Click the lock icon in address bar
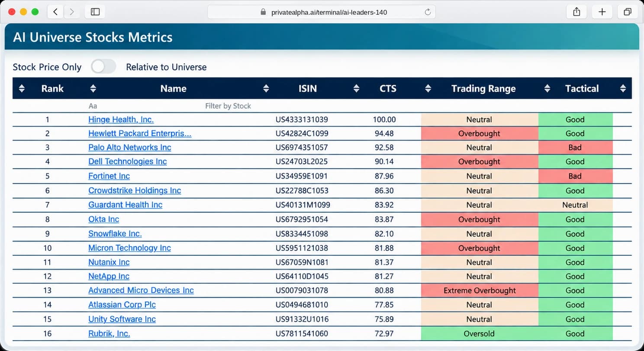Viewport: 644px width, 351px height. (263, 12)
